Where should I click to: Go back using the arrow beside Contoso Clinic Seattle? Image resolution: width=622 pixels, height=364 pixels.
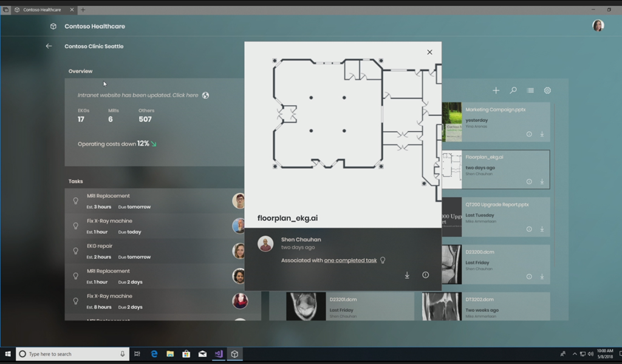[x=49, y=46]
